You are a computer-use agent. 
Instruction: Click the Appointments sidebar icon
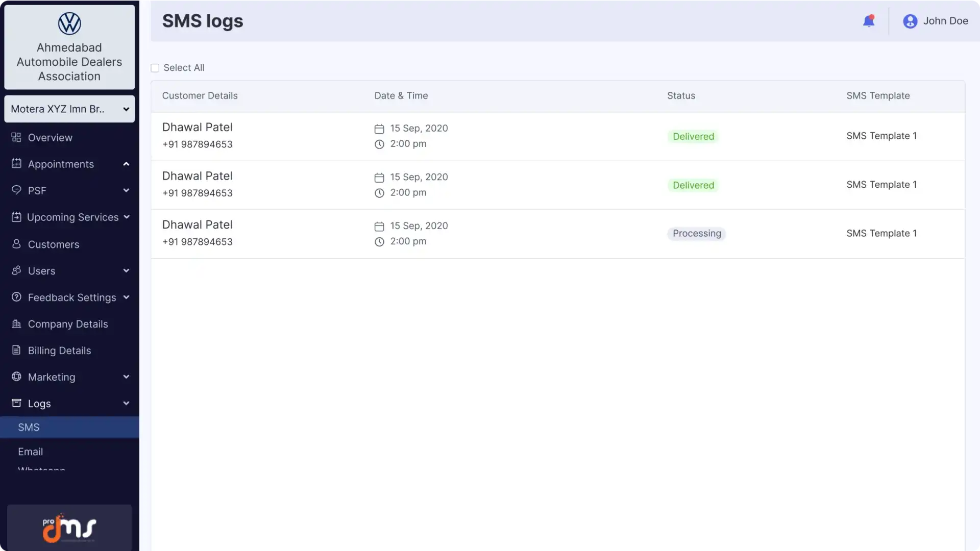click(x=16, y=164)
